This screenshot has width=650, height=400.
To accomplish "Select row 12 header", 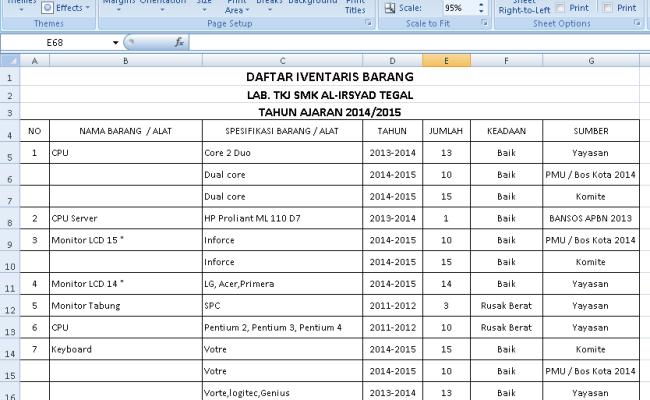I will (10, 306).
